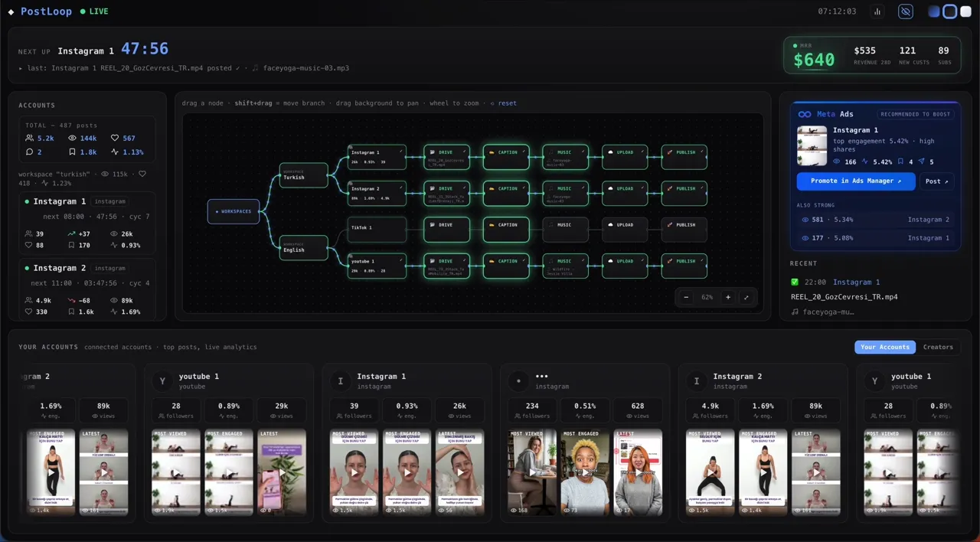Switch to the Creators tab
This screenshot has width=980, height=542.
pyautogui.click(x=938, y=347)
